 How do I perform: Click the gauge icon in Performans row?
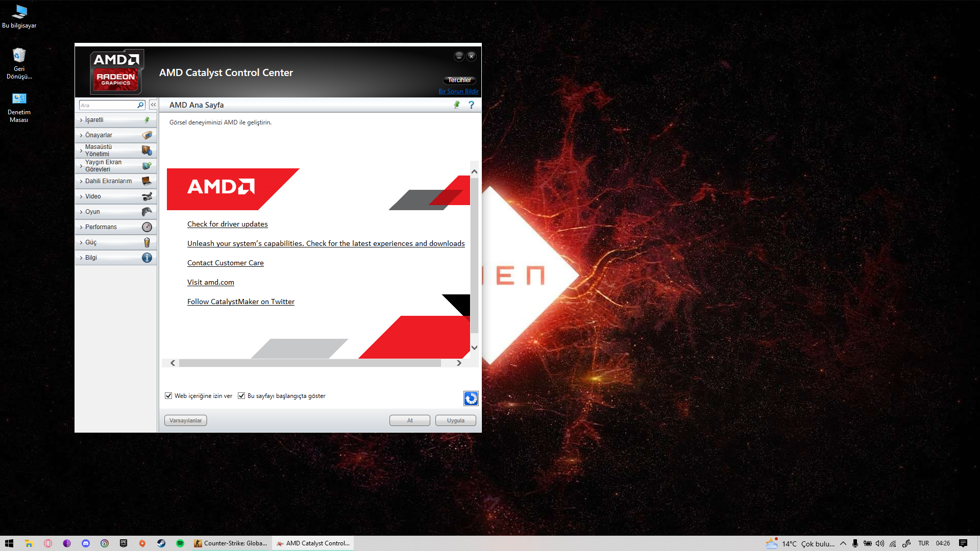click(147, 227)
